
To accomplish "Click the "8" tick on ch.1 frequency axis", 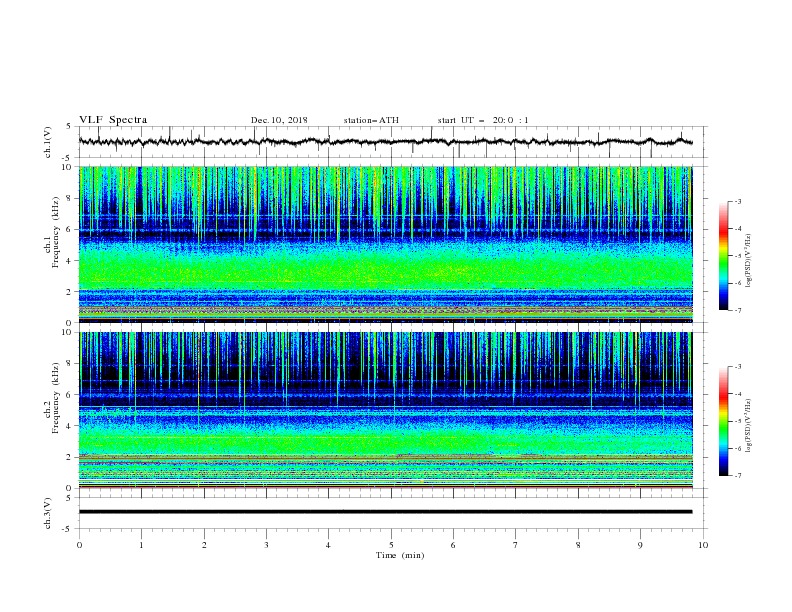I will 70,198.
